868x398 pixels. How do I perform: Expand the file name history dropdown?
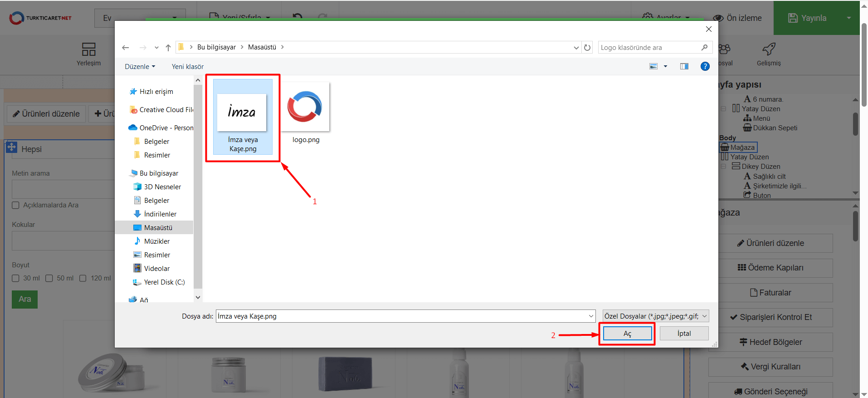[591, 316]
